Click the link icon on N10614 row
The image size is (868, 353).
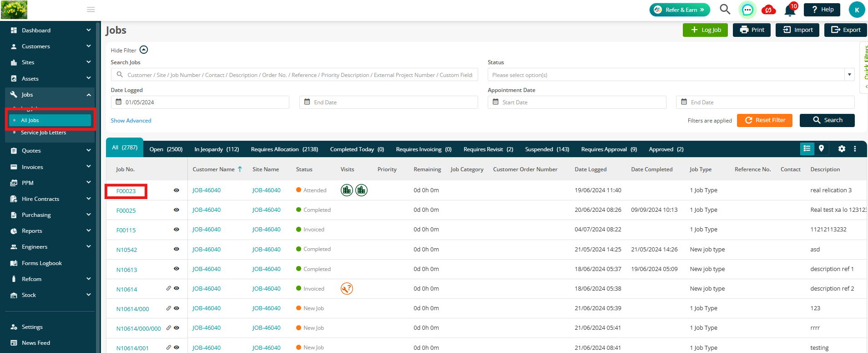pyautogui.click(x=169, y=288)
